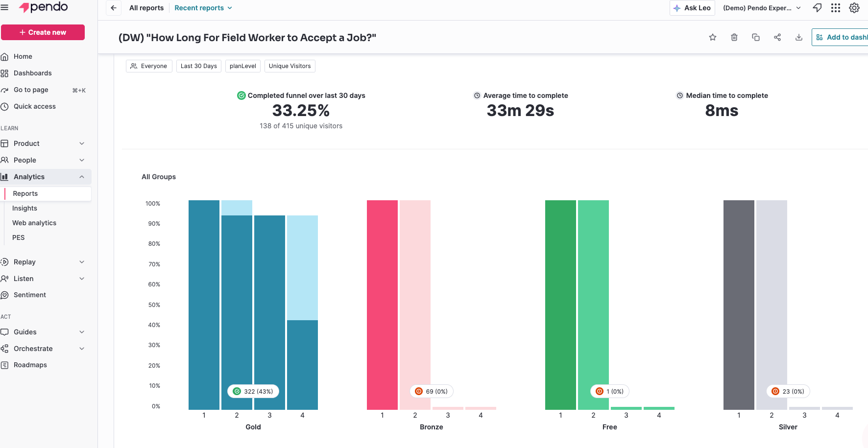Download the report using the download icon
Screen dimensions: 868x448
point(799,37)
